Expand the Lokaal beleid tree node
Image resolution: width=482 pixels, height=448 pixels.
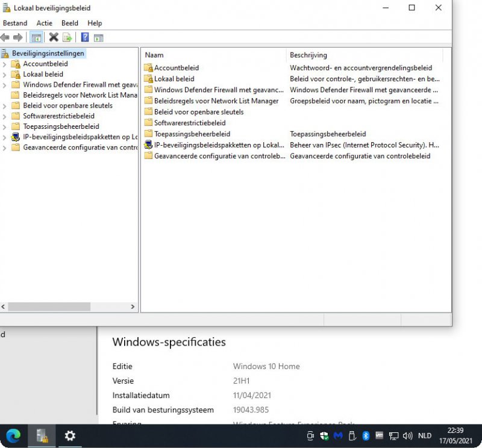[x=5, y=75]
